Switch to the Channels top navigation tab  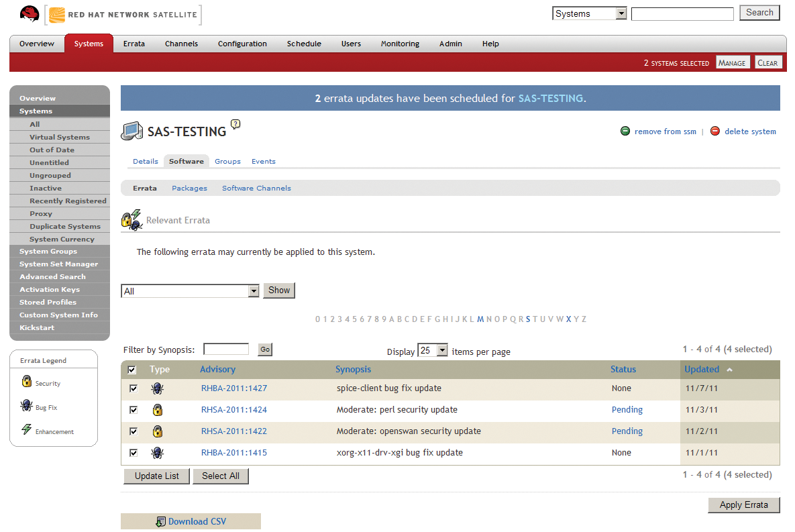181,44
